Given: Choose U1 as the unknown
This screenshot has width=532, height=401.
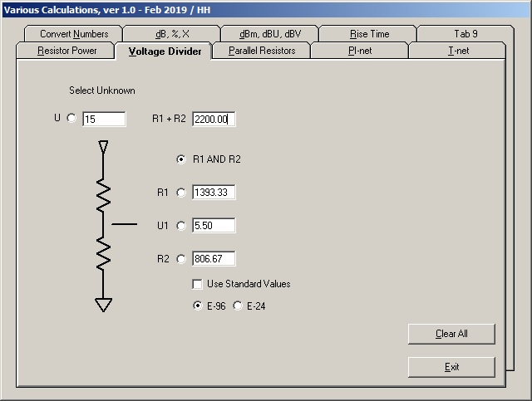Looking at the screenshot, I should pos(181,226).
